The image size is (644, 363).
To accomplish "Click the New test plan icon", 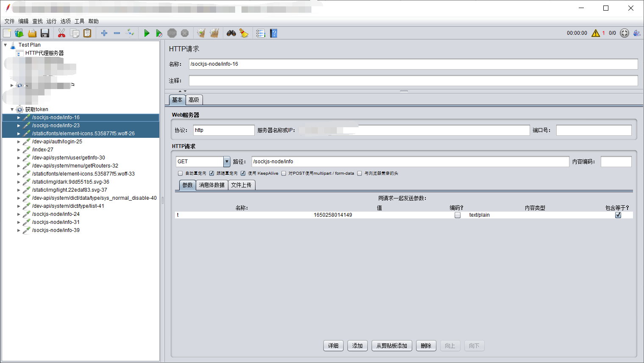I will click(7, 33).
